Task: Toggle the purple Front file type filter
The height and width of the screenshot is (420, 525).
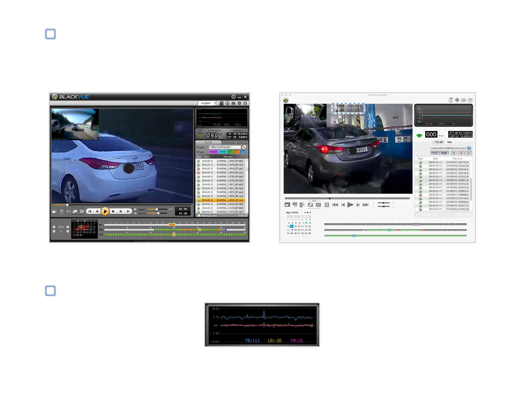Action: 213,152
